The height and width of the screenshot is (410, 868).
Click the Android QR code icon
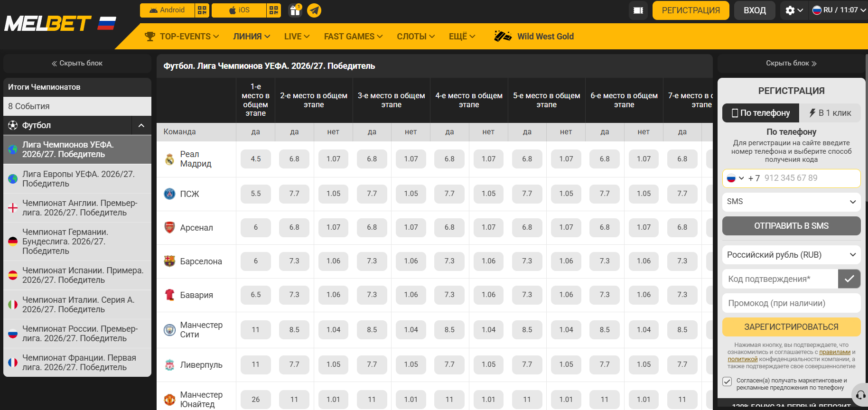(202, 10)
